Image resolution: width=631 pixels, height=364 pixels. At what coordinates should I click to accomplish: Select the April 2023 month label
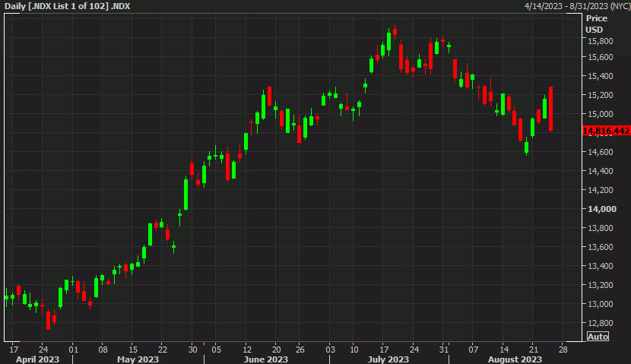click(x=37, y=359)
